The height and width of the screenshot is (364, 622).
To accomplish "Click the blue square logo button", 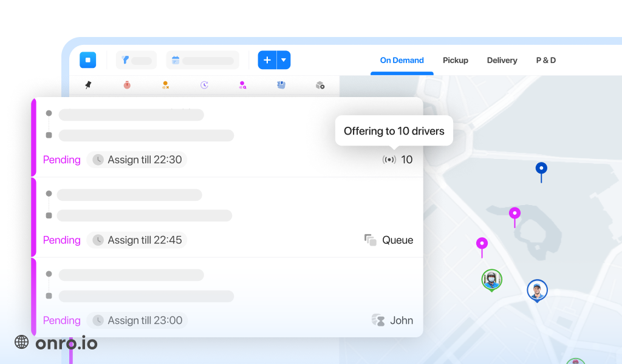I will tap(87, 60).
